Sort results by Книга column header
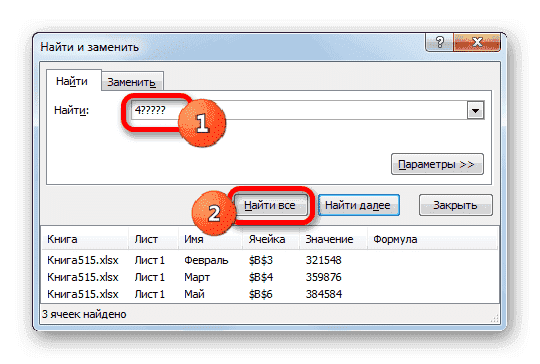This screenshot has height=364, width=540. (x=85, y=239)
